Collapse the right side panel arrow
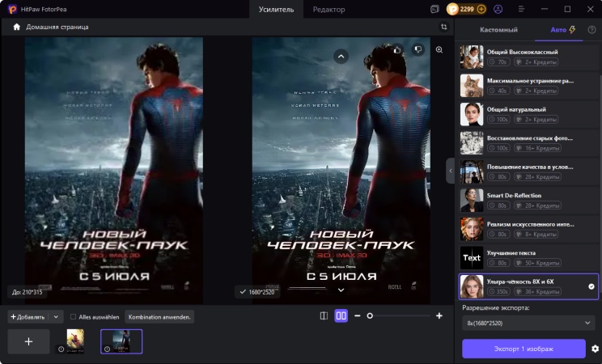602x364 pixels. (451, 171)
